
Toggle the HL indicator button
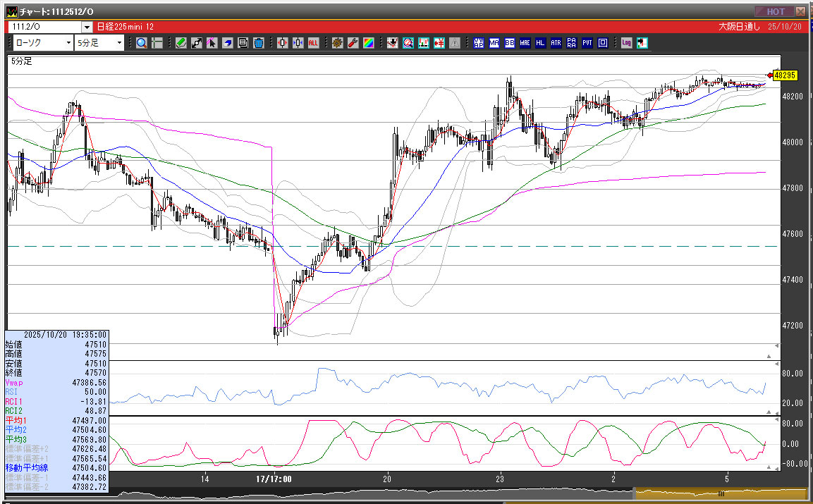[x=541, y=43]
